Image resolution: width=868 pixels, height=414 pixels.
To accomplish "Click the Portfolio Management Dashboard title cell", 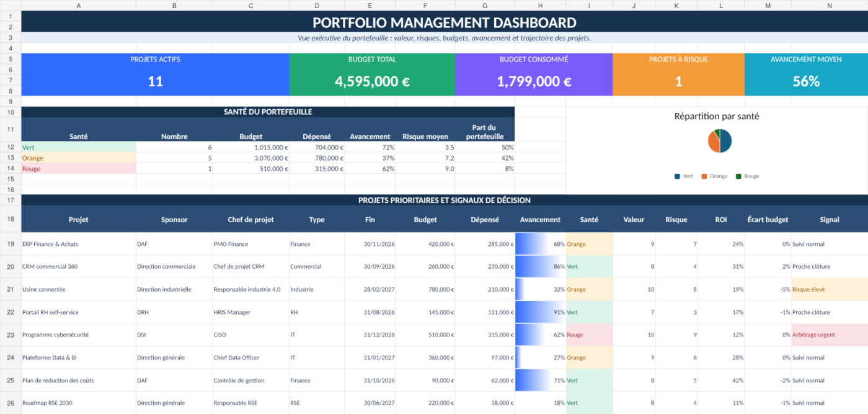I will point(445,22).
